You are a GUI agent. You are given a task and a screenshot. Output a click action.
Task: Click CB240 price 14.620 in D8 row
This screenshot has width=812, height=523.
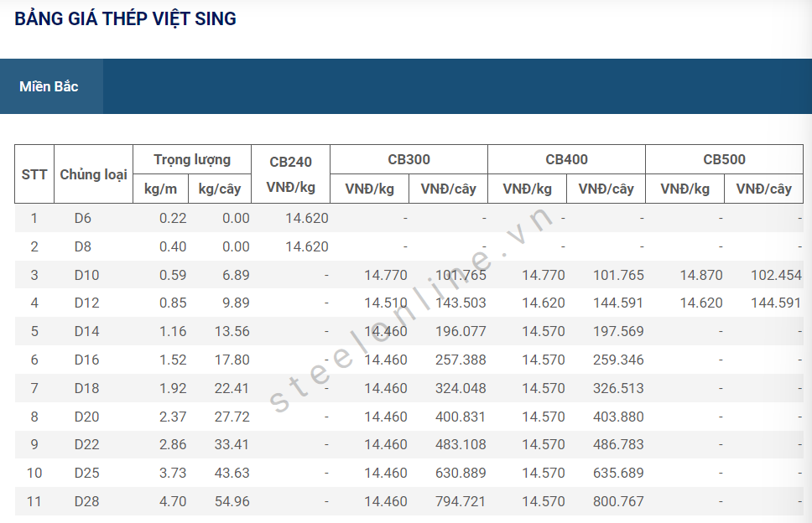pyautogui.click(x=306, y=246)
